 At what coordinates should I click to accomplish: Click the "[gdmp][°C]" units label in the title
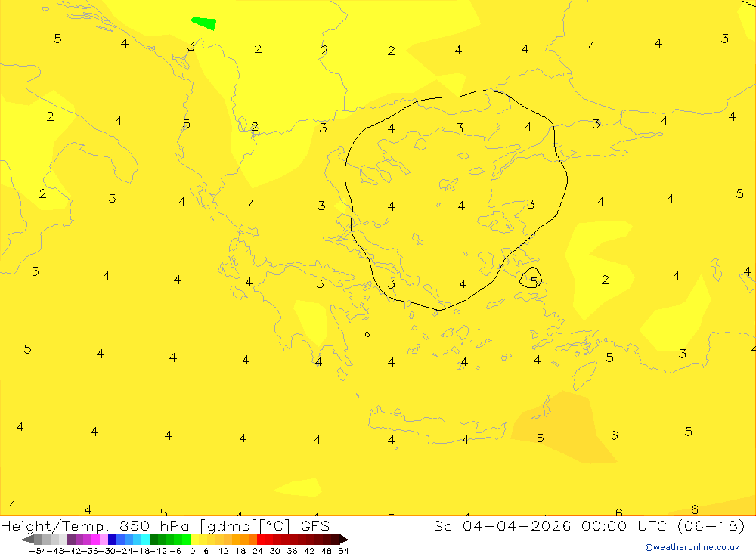(245, 526)
